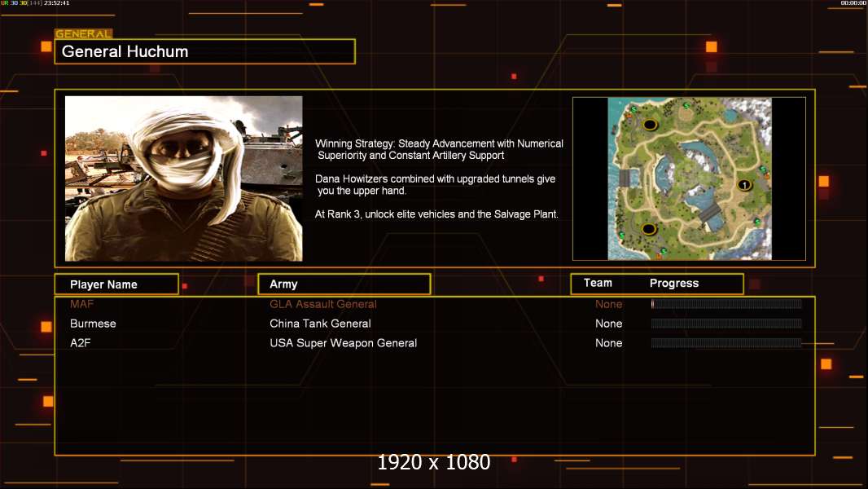This screenshot has height=489, width=868.
Task: Select player name Burmese
Action: 93,324
